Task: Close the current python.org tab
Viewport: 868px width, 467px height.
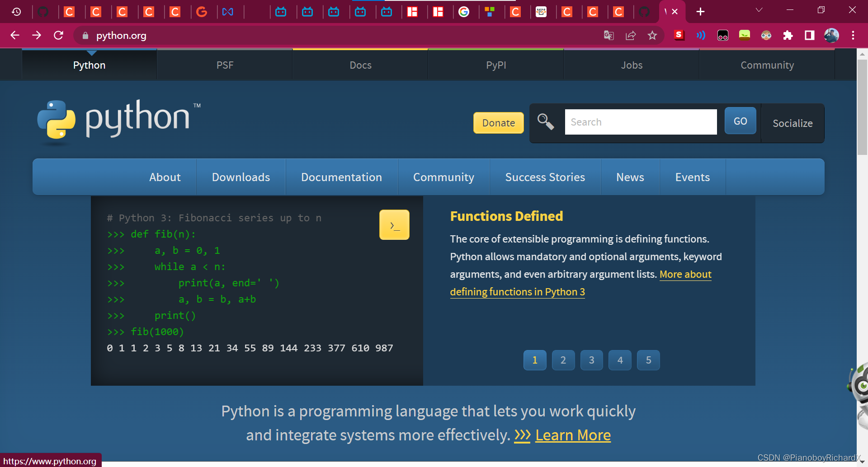Action: (675, 12)
